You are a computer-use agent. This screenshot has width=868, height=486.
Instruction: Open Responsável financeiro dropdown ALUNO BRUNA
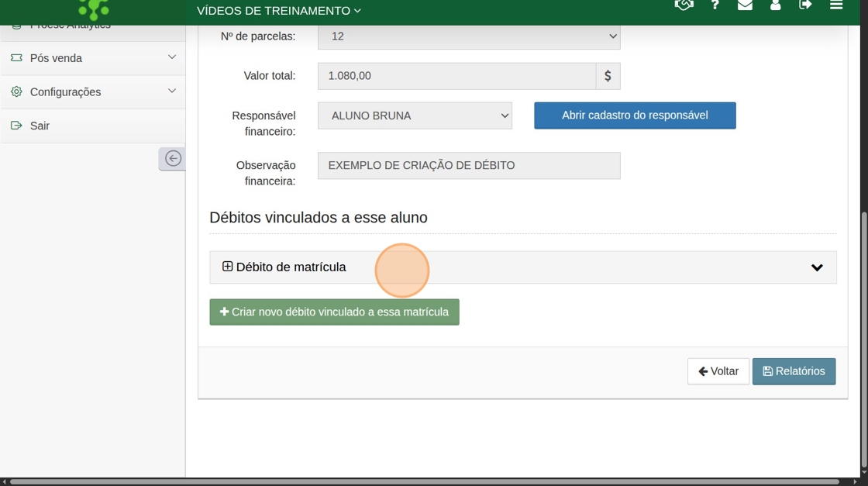click(415, 115)
